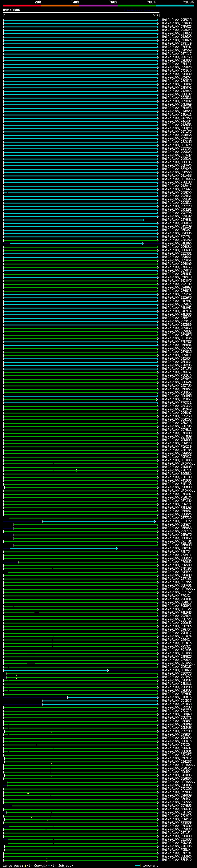The width and height of the screenshot is (197, 868).
Task: Click the red 20% identity legend swatch
Action: pyautogui.click(x=22, y=6)
